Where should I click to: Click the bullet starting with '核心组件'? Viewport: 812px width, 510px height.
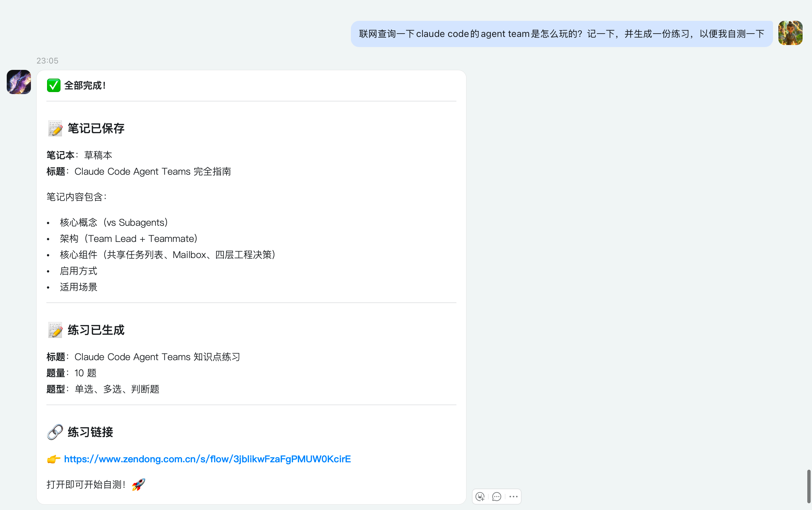[168, 254]
